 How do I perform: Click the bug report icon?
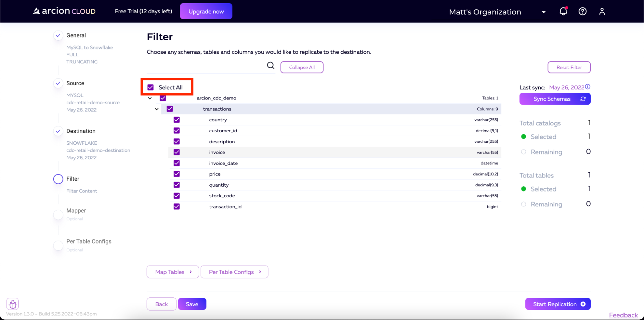click(13, 304)
